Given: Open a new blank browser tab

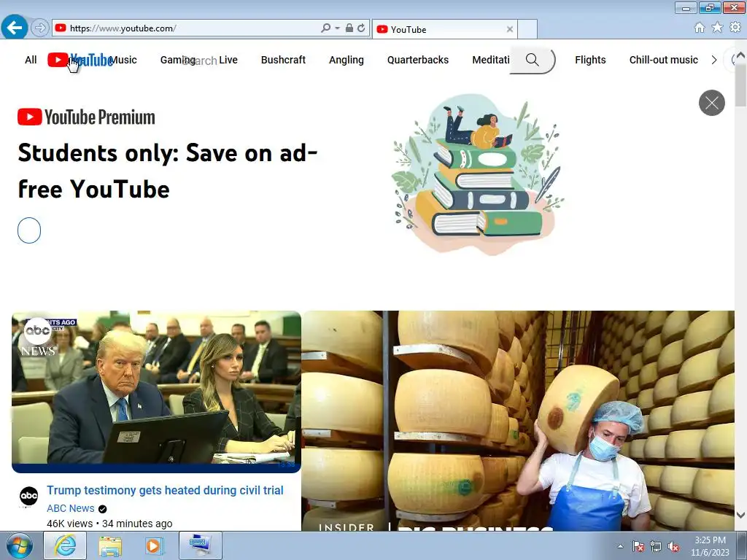Looking at the screenshot, I should click(527, 29).
